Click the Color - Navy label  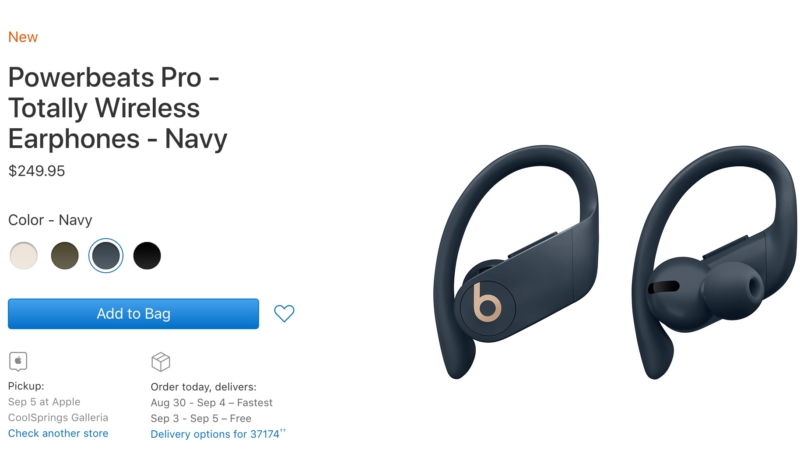pyautogui.click(x=50, y=220)
